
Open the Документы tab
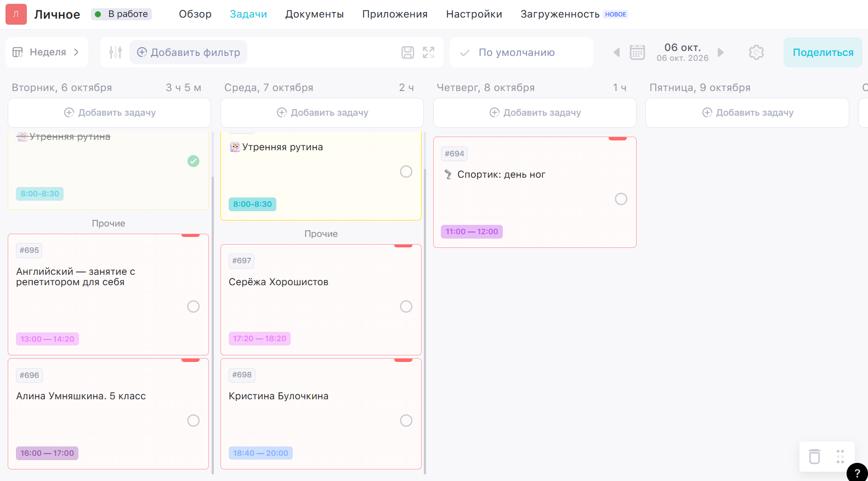pos(314,14)
